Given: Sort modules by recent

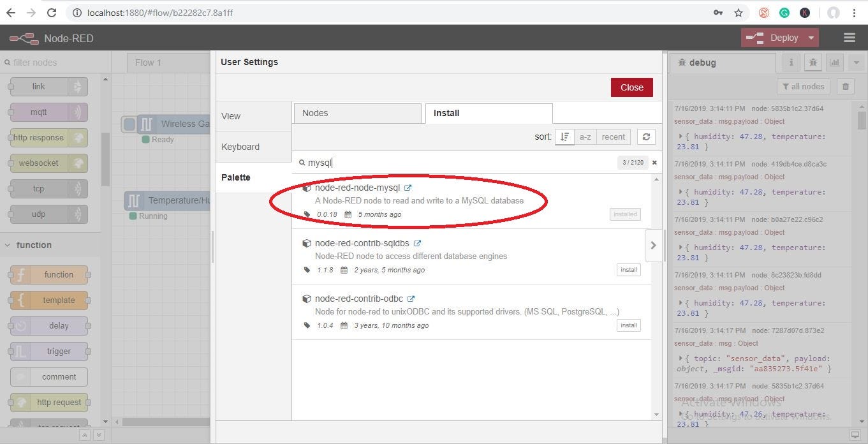Looking at the screenshot, I should [613, 137].
